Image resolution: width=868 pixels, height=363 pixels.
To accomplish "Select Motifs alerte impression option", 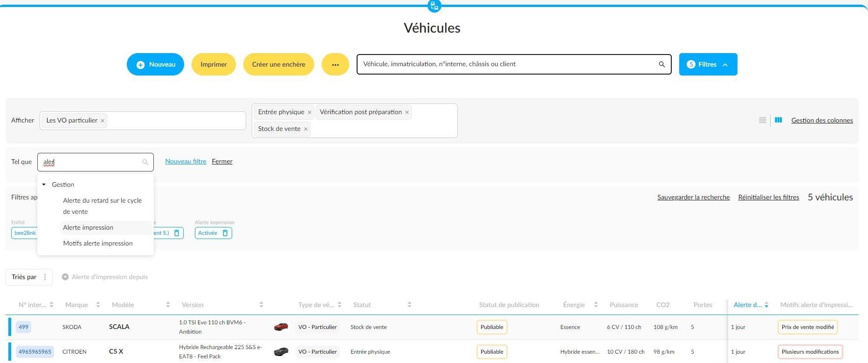I will 98,243.
